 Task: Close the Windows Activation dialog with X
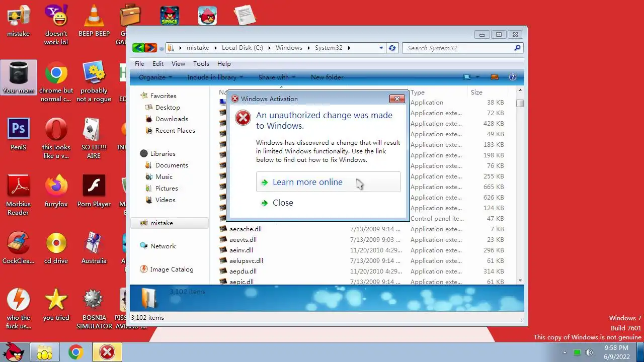397,99
